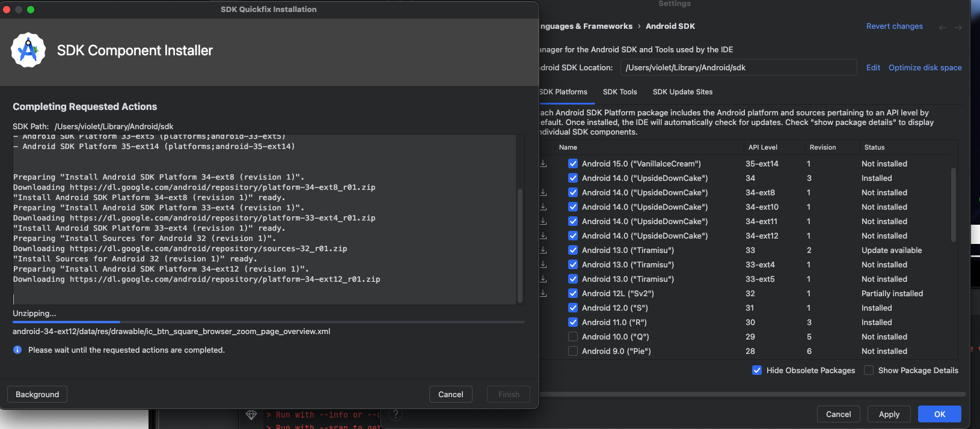Select 'Partially installed' status cell
Viewport: 980px width, 429px height.
coord(892,293)
